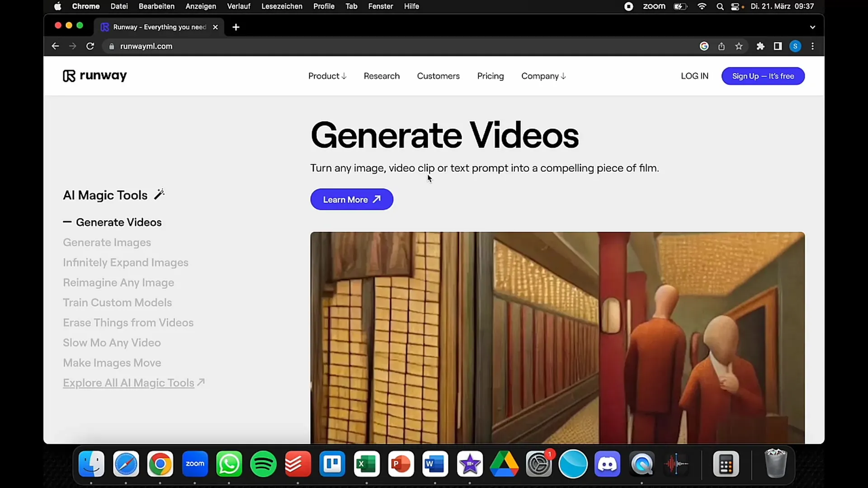Image resolution: width=868 pixels, height=488 pixels.
Task: Open Trello from the dock
Action: [331, 464]
